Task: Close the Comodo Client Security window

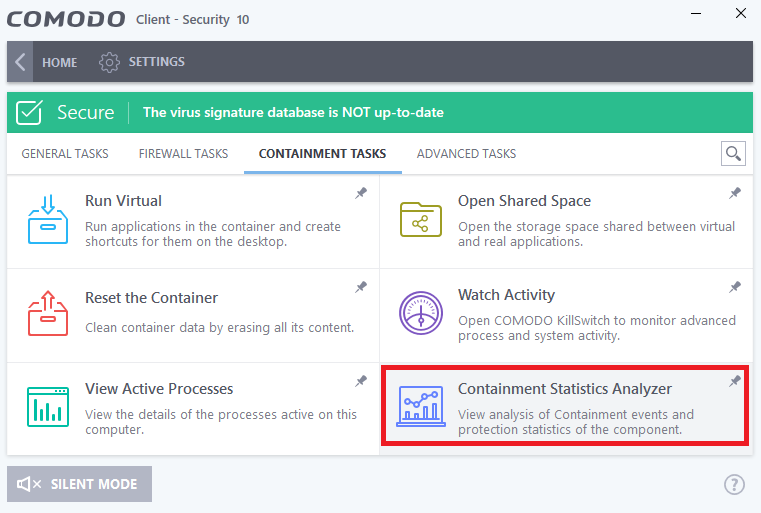Action: pos(741,14)
